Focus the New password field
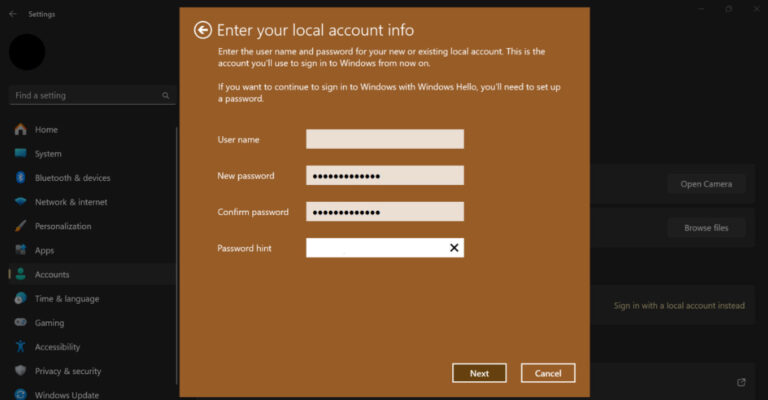The width and height of the screenshot is (768, 400). (x=385, y=175)
